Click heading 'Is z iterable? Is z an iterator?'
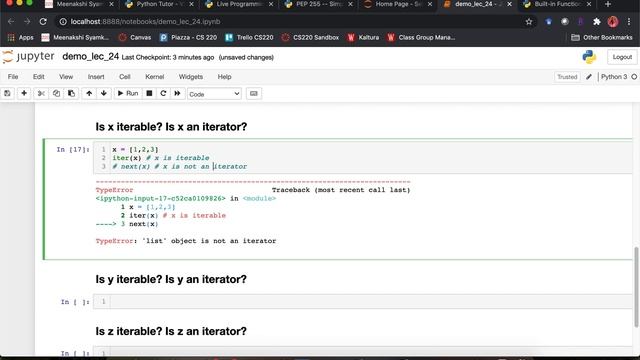 (171, 331)
